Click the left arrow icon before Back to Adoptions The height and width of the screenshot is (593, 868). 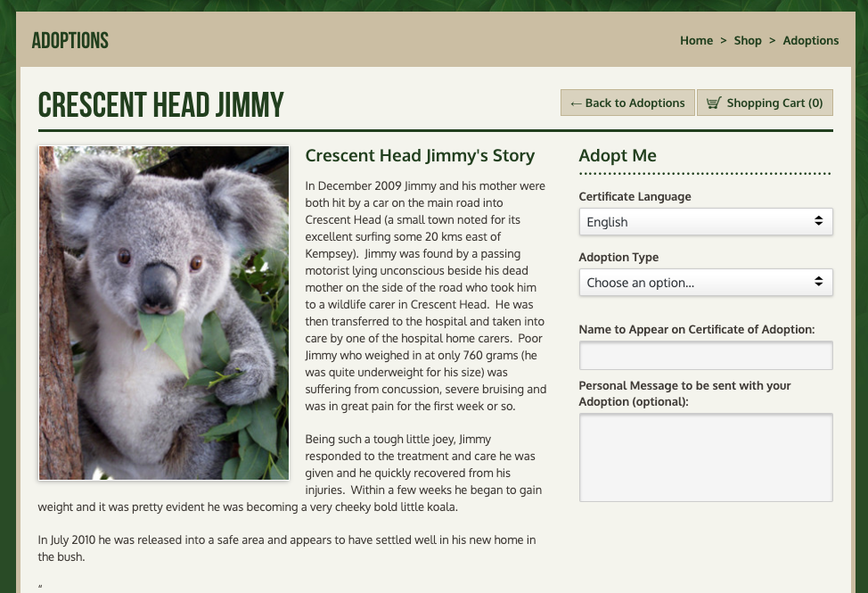[576, 103]
